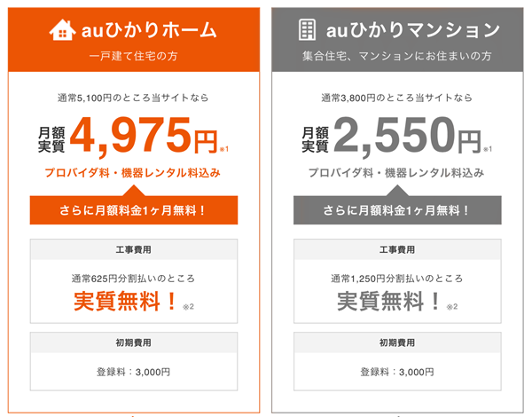Image resolution: width=532 pixels, height=417 pixels.
Task: Click the ※2 footnote beside gray 実質無料！
Action: click(452, 307)
